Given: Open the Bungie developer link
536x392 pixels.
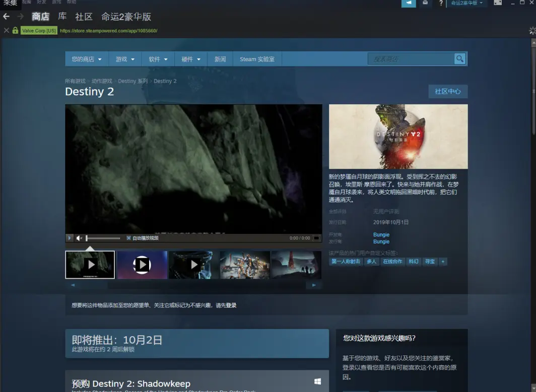Looking at the screenshot, I should 381,234.
